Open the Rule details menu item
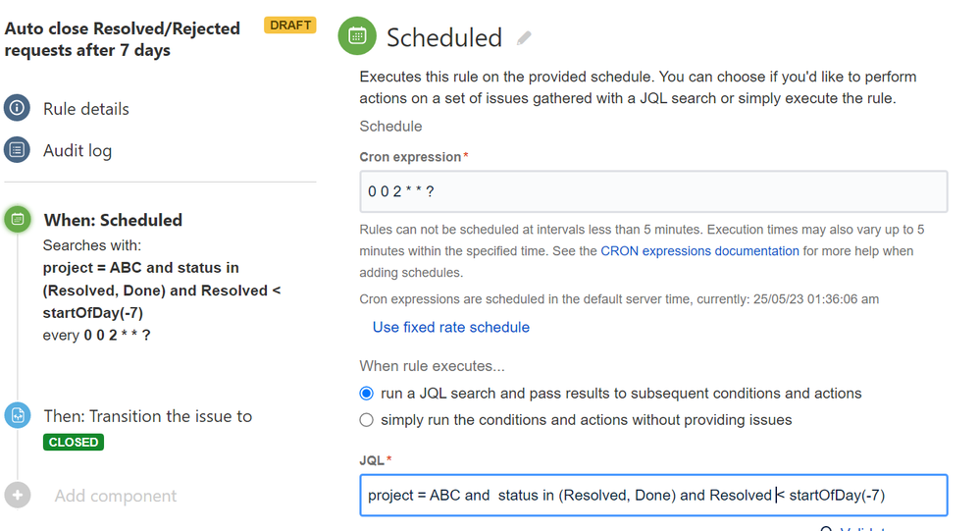The height and width of the screenshot is (531, 980). click(x=85, y=109)
